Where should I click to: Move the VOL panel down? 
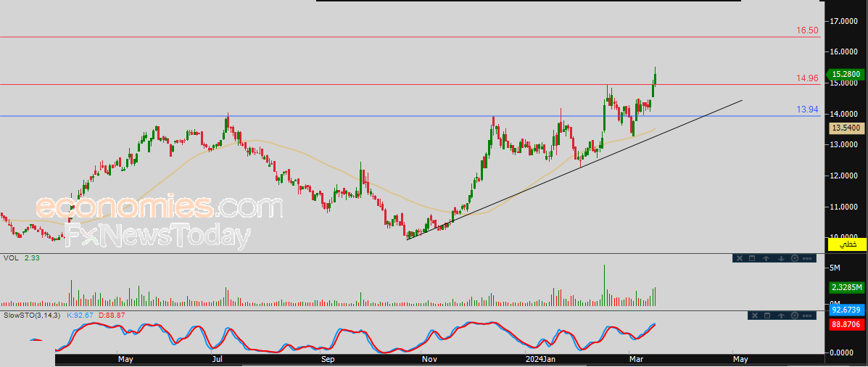[x=781, y=258]
